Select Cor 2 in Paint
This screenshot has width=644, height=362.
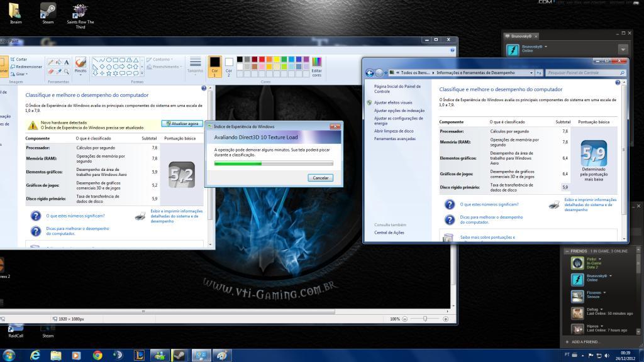click(x=229, y=67)
